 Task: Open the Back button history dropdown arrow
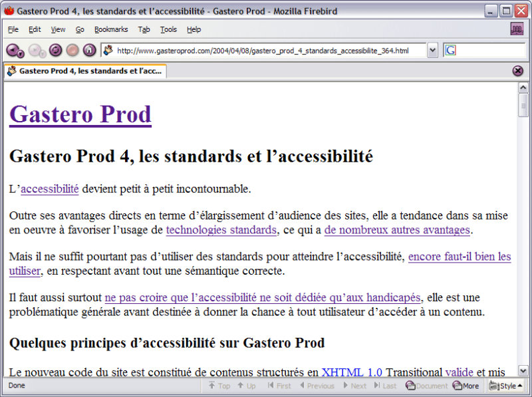pyautogui.click(x=21, y=54)
